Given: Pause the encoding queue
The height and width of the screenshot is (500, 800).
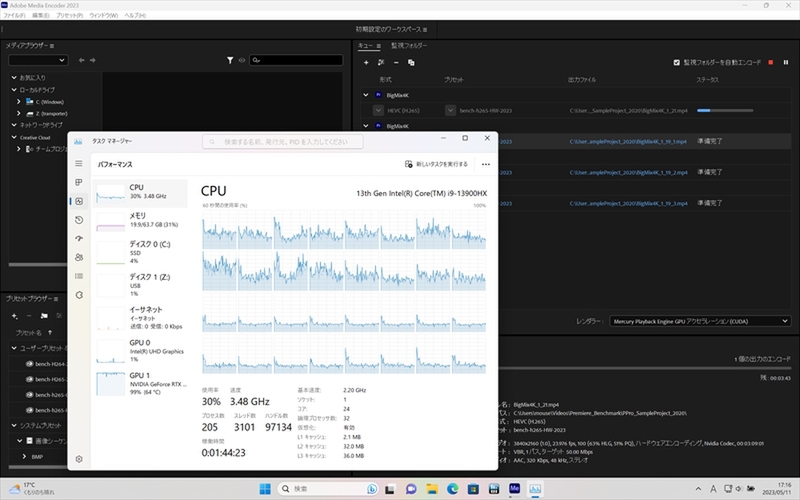Looking at the screenshot, I should point(785,62).
